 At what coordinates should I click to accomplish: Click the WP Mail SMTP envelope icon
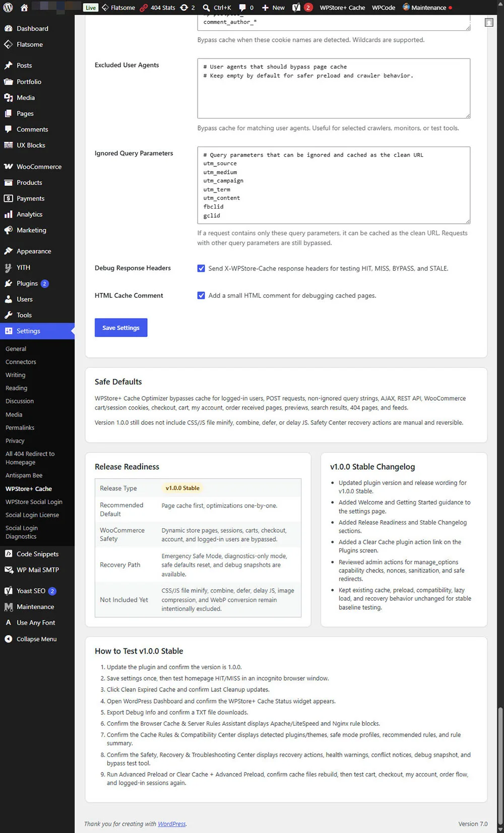(x=8, y=570)
